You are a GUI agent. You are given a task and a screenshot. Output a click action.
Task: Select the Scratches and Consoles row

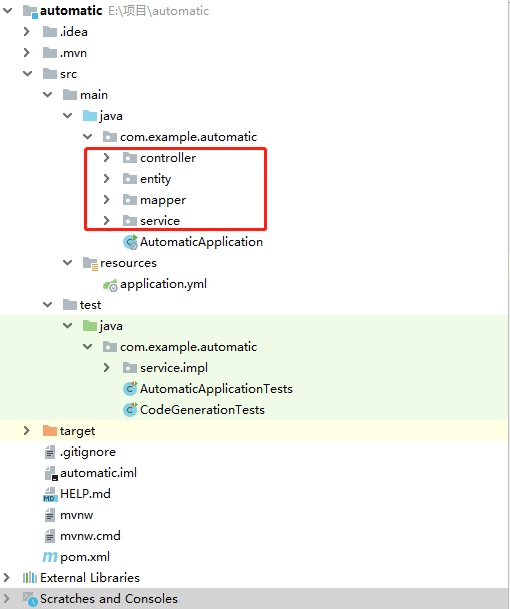(255, 599)
